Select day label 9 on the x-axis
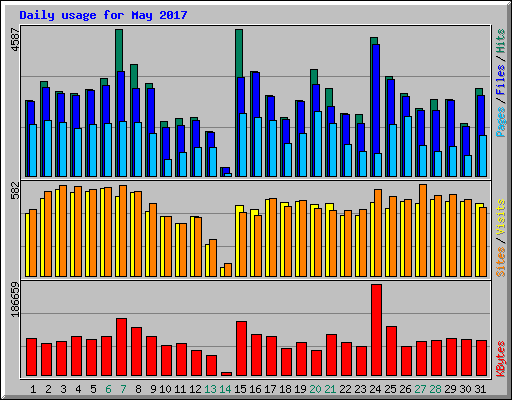Image resolution: width=512 pixels, height=400 pixels. (153, 389)
